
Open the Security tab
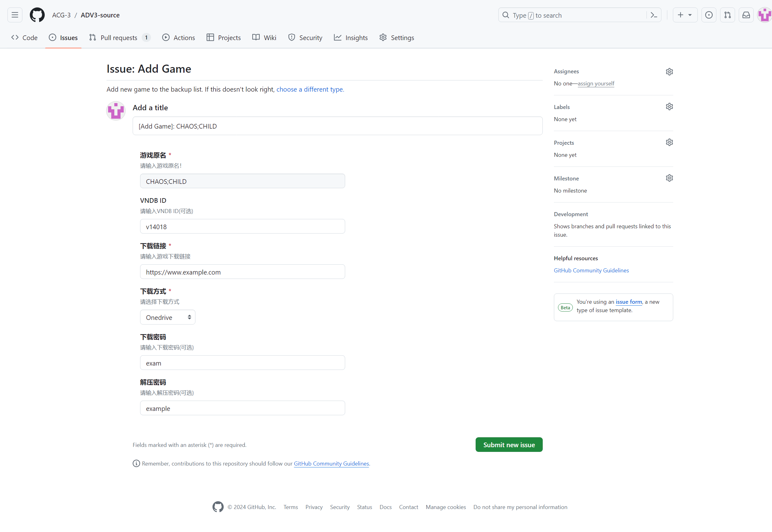pyautogui.click(x=305, y=38)
